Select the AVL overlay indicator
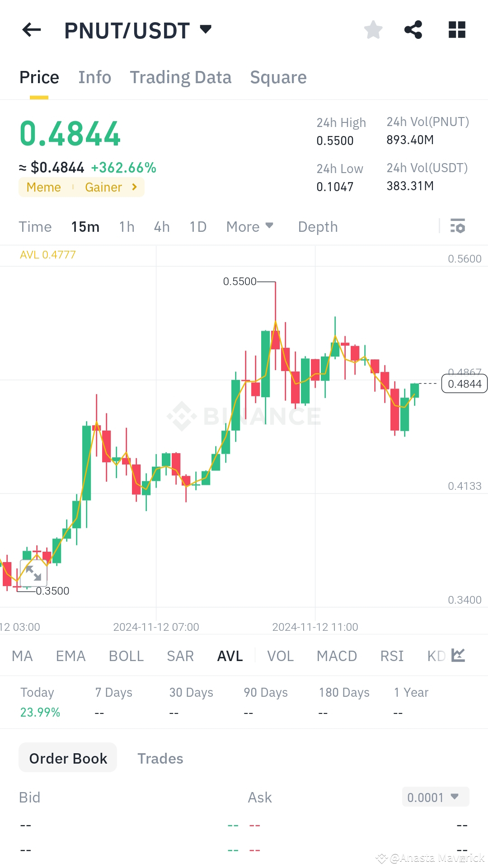 click(230, 656)
